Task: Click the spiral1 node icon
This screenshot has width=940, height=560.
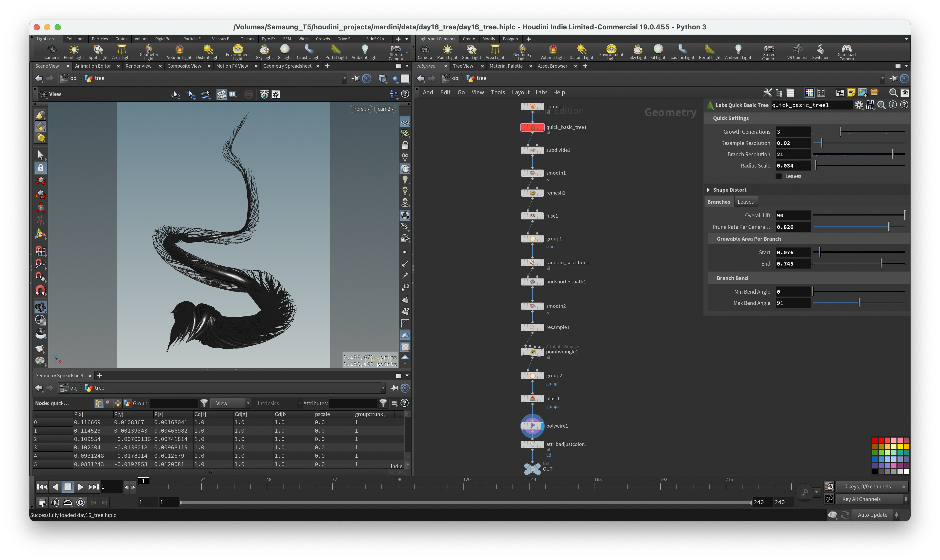Action: tap(532, 107)
